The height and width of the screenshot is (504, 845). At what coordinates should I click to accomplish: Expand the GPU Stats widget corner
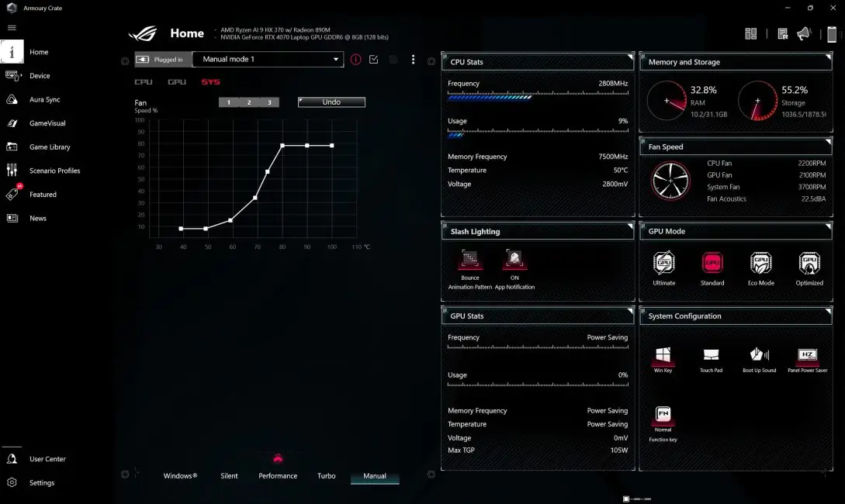[629, 311]
